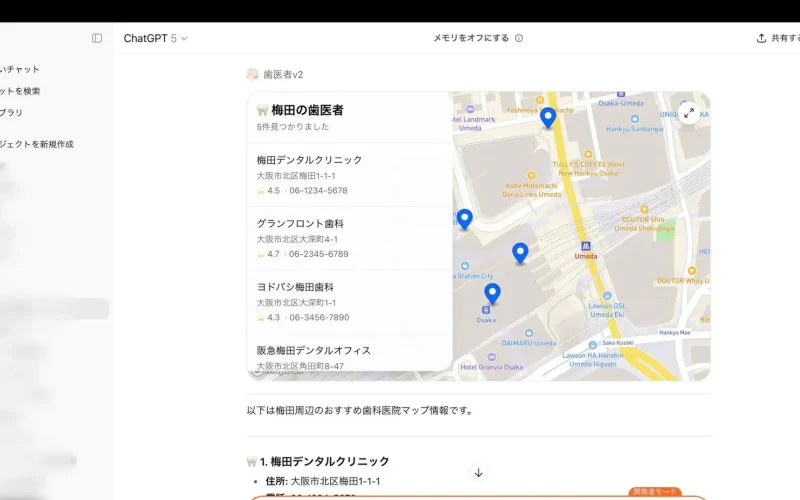The image size is (800, 500).
Task: Click the info icon beside メモリをオフにする
Action: pyautogui.click(x=518, y=38)
